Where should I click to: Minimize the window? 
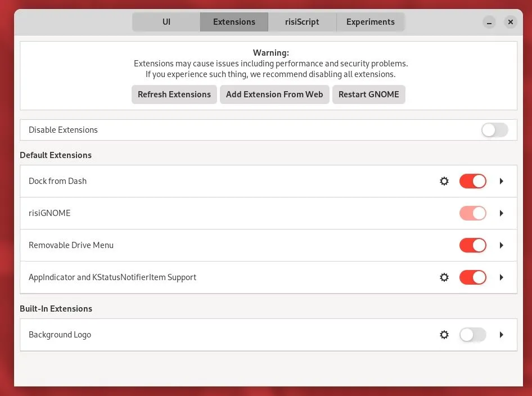[x=490, y=22]
